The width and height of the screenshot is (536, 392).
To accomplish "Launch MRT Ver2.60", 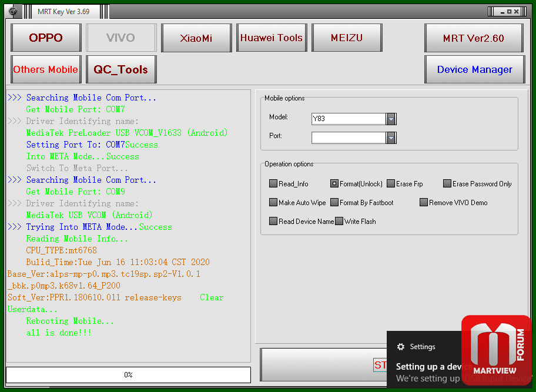I will coord(474,38).
